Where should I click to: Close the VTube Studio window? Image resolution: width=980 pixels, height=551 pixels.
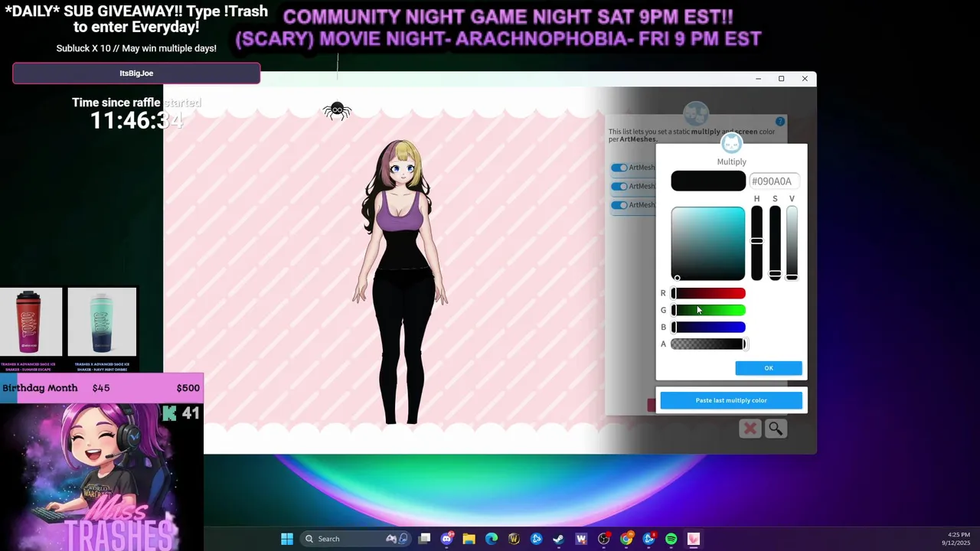pos(805,79)
